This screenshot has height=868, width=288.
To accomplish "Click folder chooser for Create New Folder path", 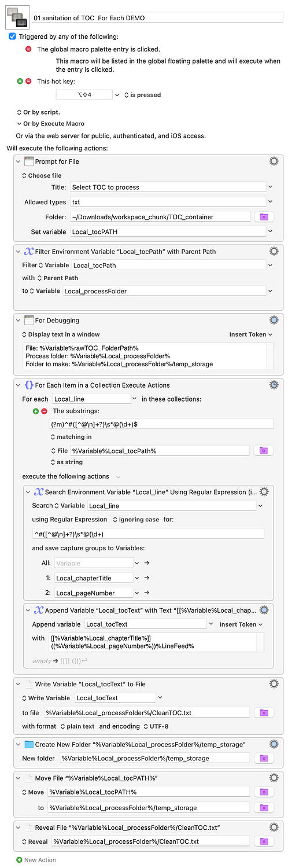I will (264, 757).
